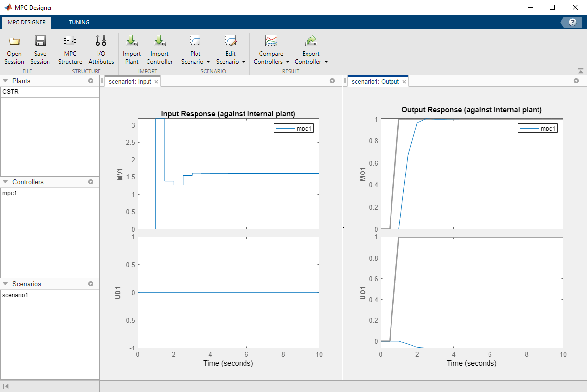Image resolution: width=587 pixels, height=392 pixels.
Task: Open the Plot Scenario dropdown arrow
Action: coord(208,62)
